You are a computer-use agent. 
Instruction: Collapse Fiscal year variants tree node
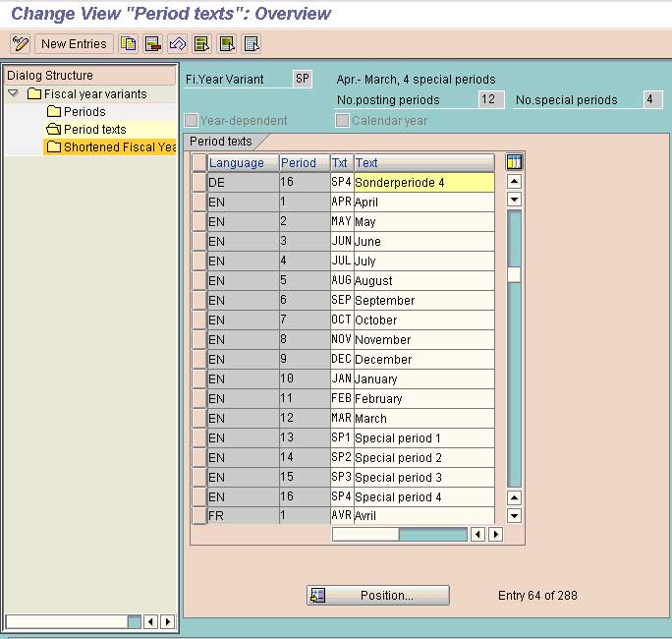pos(14,93)
